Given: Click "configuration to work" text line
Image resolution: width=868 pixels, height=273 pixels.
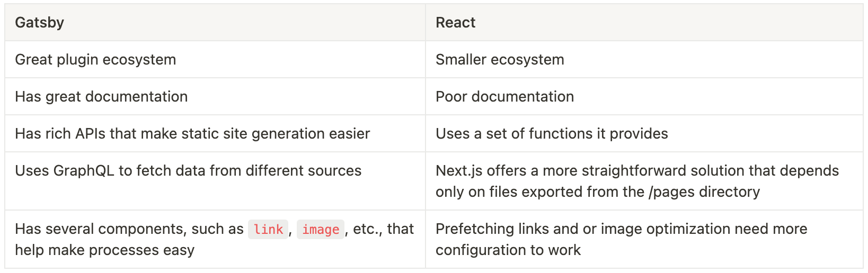Looking at the screenshot, I should pyautogui.click(x=508, y=250).
